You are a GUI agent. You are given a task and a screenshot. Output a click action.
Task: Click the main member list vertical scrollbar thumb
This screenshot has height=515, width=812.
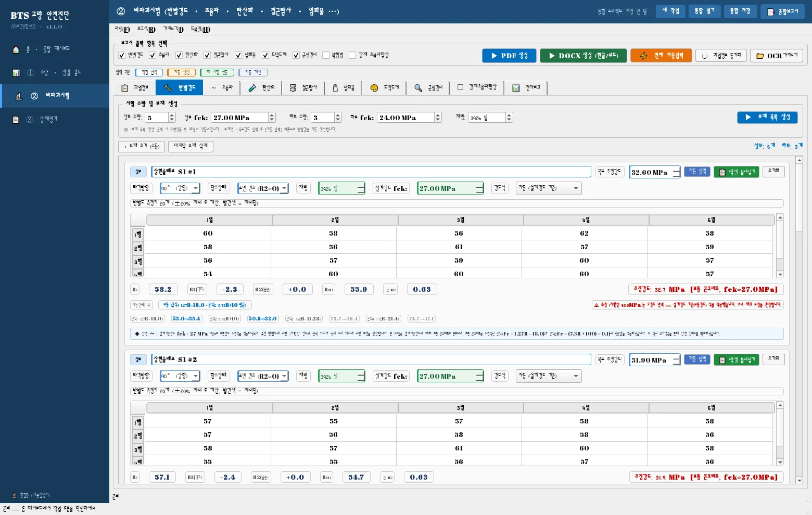coord(800,198)
